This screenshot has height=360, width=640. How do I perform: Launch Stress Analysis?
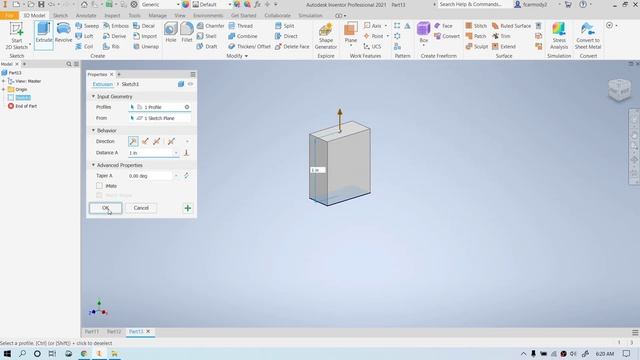pyautogui.click(x=559, y=36)
